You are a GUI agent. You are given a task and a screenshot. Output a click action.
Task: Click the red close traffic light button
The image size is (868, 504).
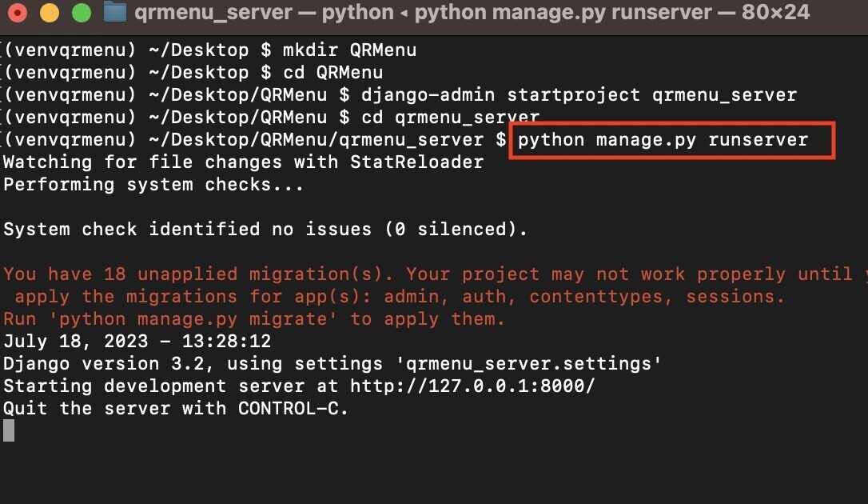[x=16, y=13]
